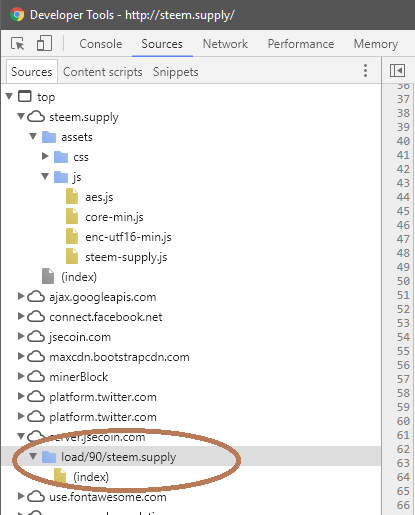Expand the minerBlock node arrow
The width and height of the screenshot is (415, 515).
pos(21,376)
